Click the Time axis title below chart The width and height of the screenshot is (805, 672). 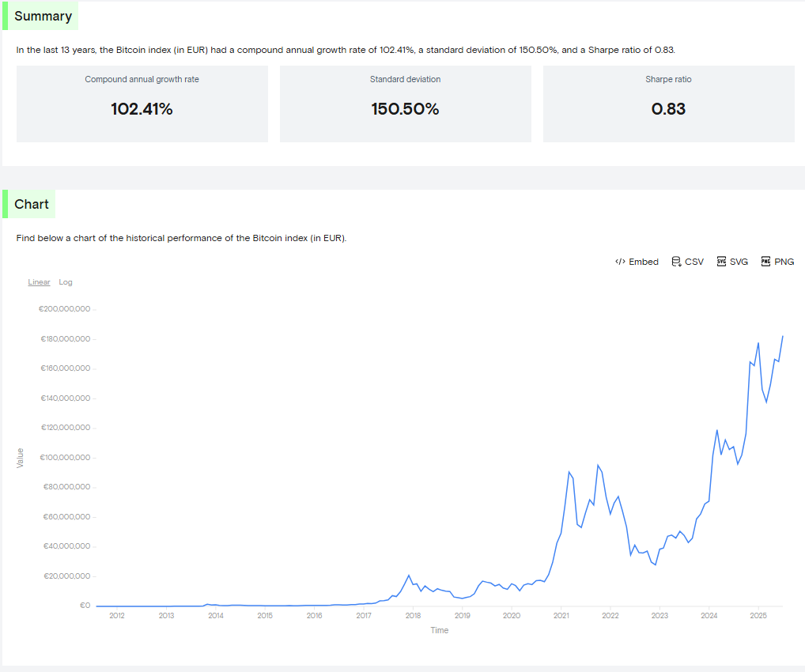pyautogui.click(x=439, y=630)
